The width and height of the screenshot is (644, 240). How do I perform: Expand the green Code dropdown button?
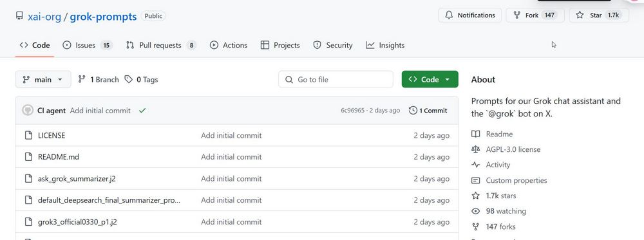[430, 79]
